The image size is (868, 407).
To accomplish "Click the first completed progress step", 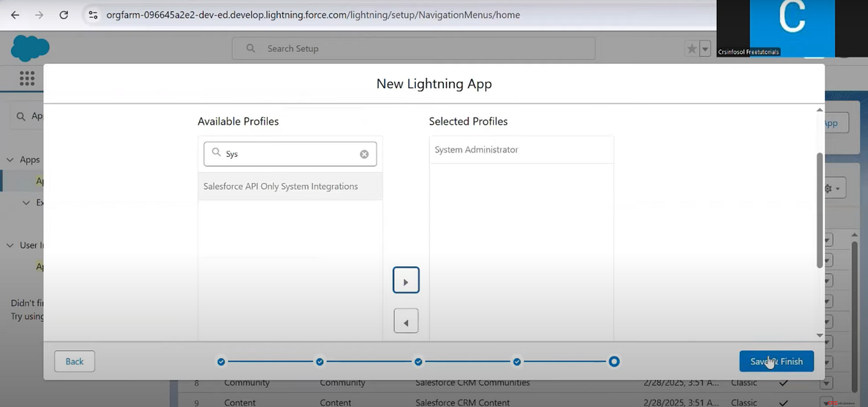I will coord(221,361).
